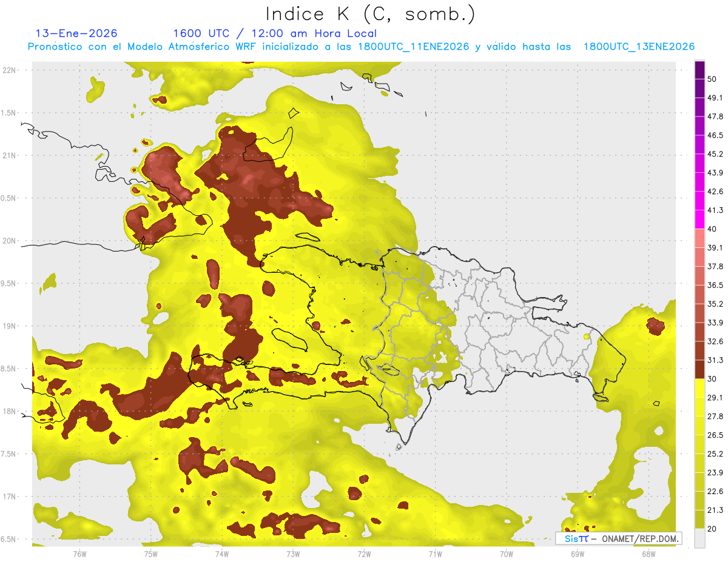Select the date label "13-Ene-2026"
The image size is (728, 562).
click(77, 33)
